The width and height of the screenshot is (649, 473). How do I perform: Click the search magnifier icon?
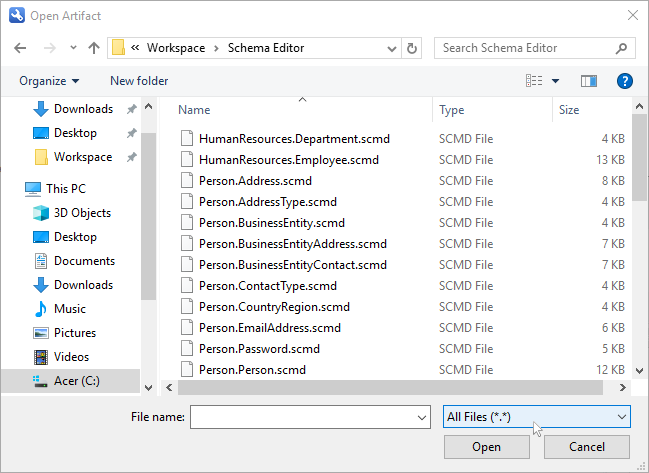[x=621, y=48]
